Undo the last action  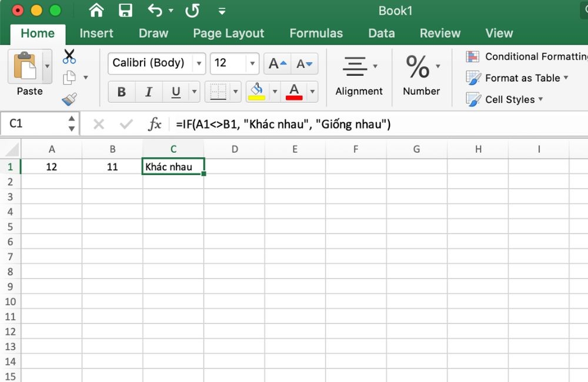(155, 11)
